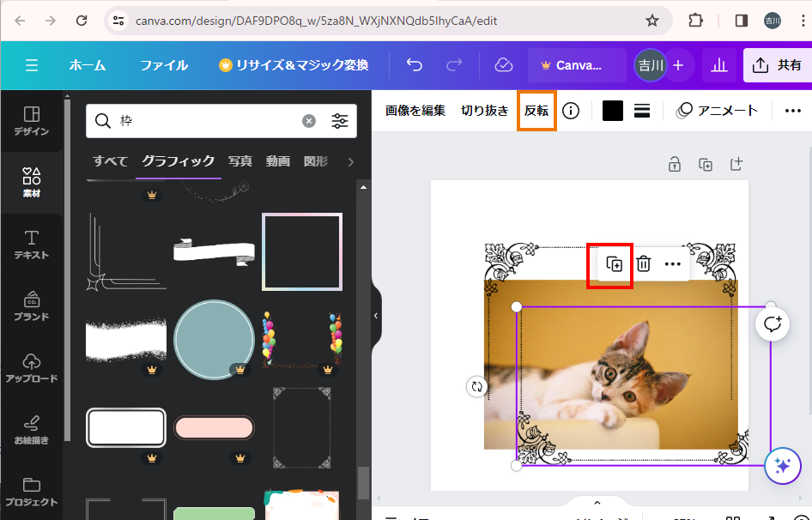Open search filter options icon
Image resolution: width=812 pixels, height=520 pixels.
(x=340, y=121)
